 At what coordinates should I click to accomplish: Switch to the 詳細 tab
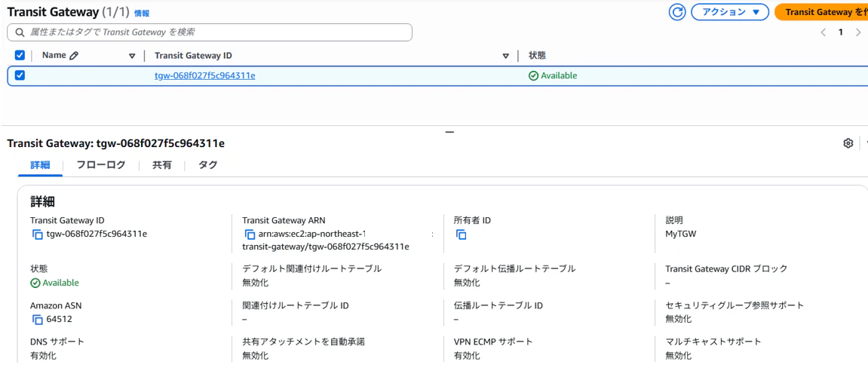[40, 165]
